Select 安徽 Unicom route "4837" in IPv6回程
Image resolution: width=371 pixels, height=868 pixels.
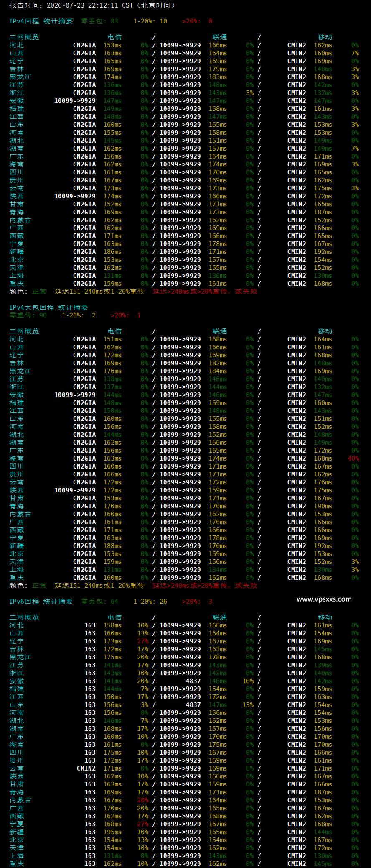point(193,681)
